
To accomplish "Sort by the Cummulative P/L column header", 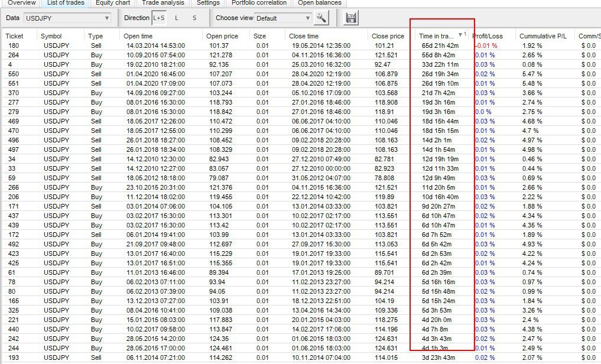I will coord(542,36).
